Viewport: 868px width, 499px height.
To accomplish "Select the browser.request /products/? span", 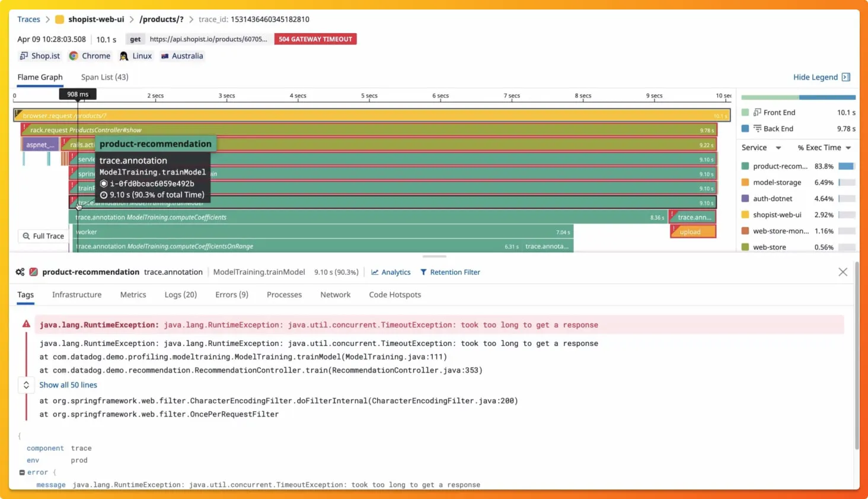I will (372, 115).
